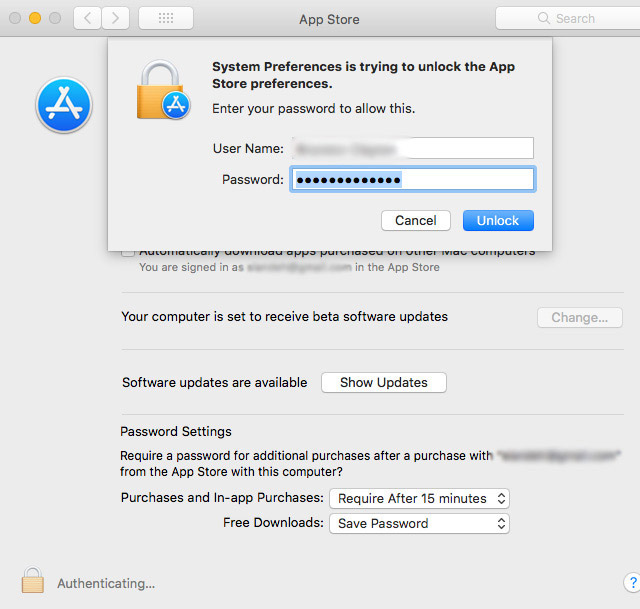Click the Change… beta updates button
The width and height of the screenshot is (640, 609).
pos(580,318)
